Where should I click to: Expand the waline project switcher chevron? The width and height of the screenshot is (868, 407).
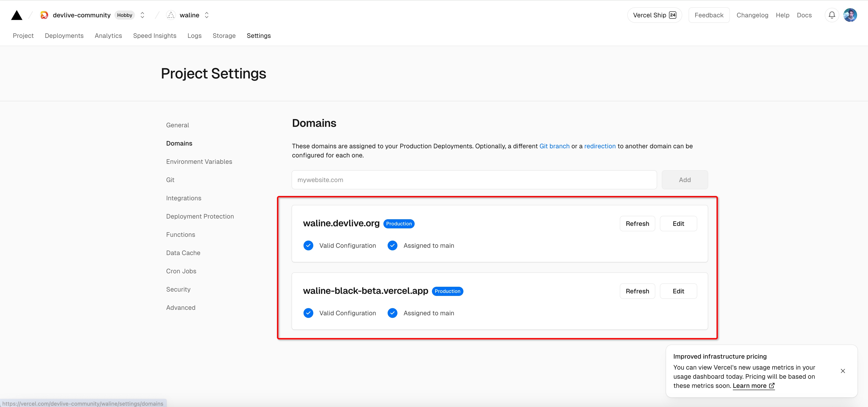[x=207, y=15]
